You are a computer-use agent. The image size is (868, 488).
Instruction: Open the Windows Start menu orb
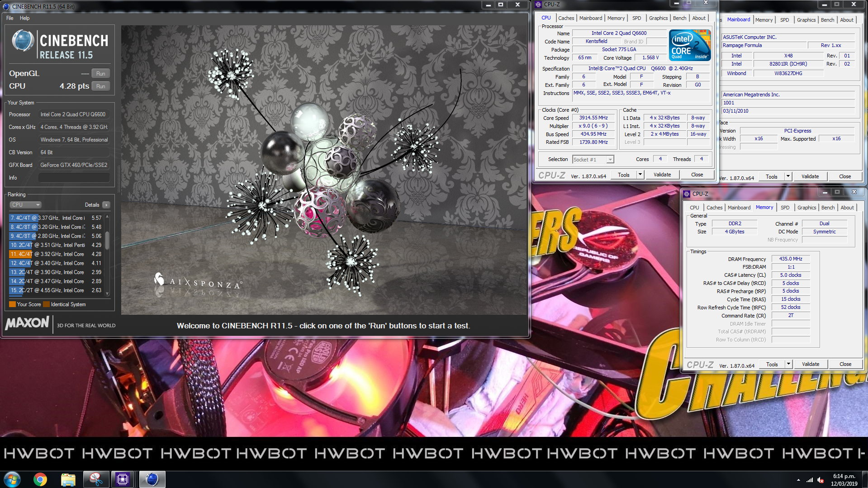point(12,479)
